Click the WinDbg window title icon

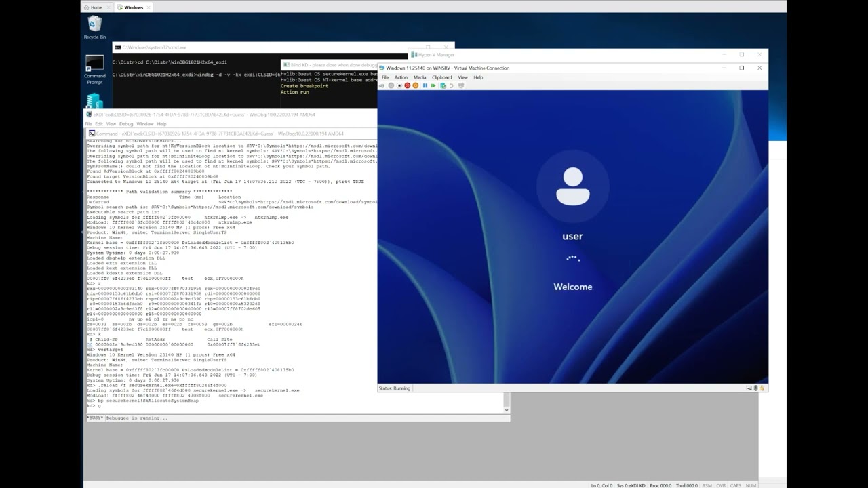(89, 115)
